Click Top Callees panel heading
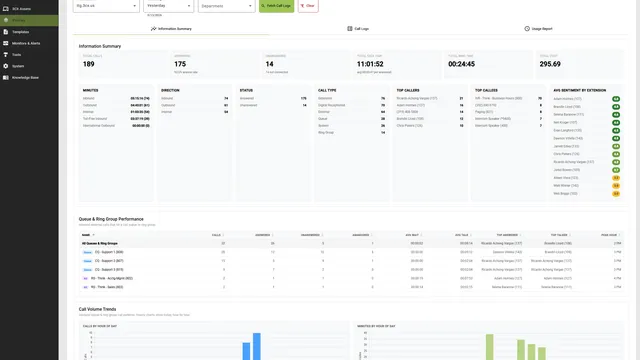This screenshot has width=640, height=360. tap(486, 90)
